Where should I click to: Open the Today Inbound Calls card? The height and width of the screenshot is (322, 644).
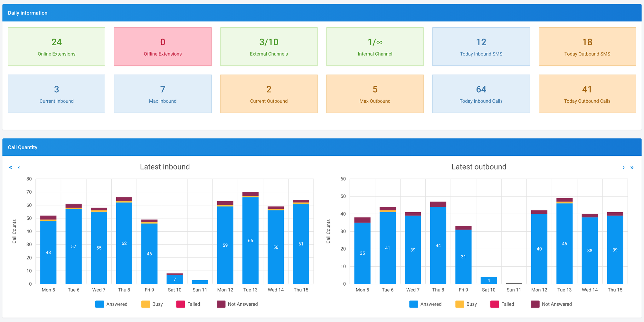[x=481, y=94]
